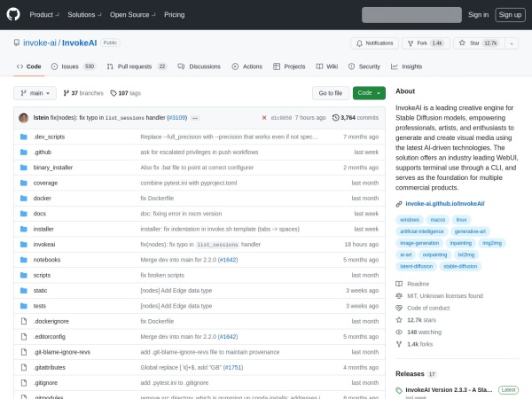Viewport: 532px width, 399px height.
Task: Click the folder icon for docs
Action: (x=23, y=214)
